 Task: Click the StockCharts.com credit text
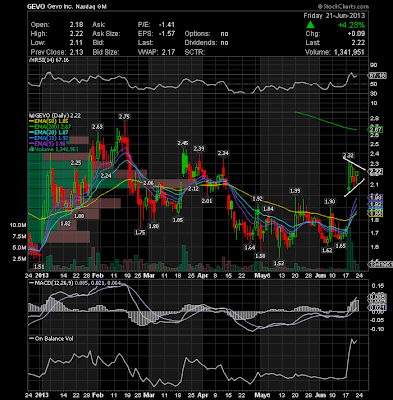343,6
